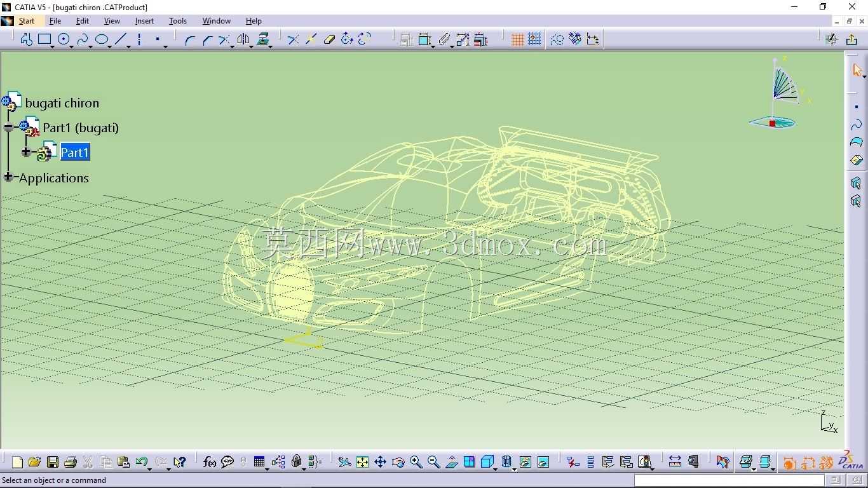Open a file with folder icon
Viewport: 868px width, 488px height.
(x=34, y=462)
